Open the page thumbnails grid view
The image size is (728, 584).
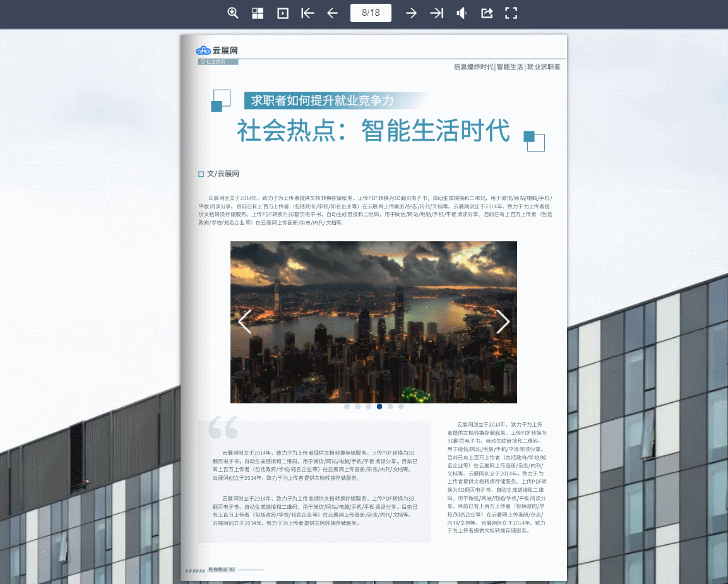258,13
